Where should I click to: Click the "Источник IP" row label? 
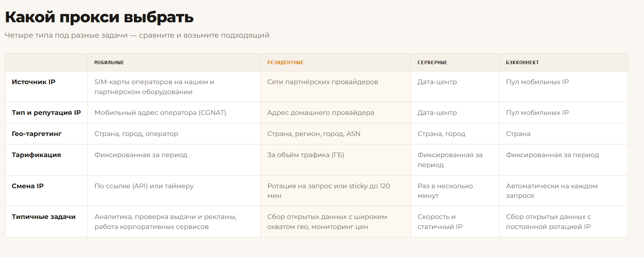point(33,82)
